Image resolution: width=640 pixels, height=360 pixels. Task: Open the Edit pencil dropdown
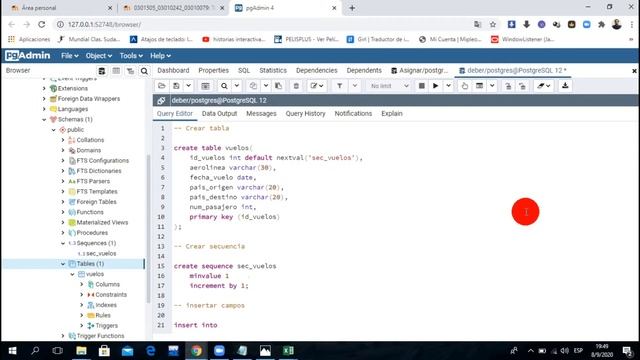tap(317, 86)
